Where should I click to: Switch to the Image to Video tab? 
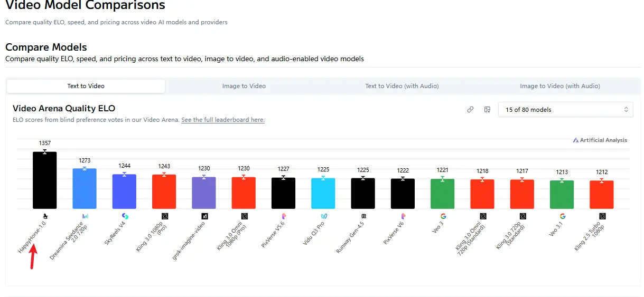(x=244, y=86)
